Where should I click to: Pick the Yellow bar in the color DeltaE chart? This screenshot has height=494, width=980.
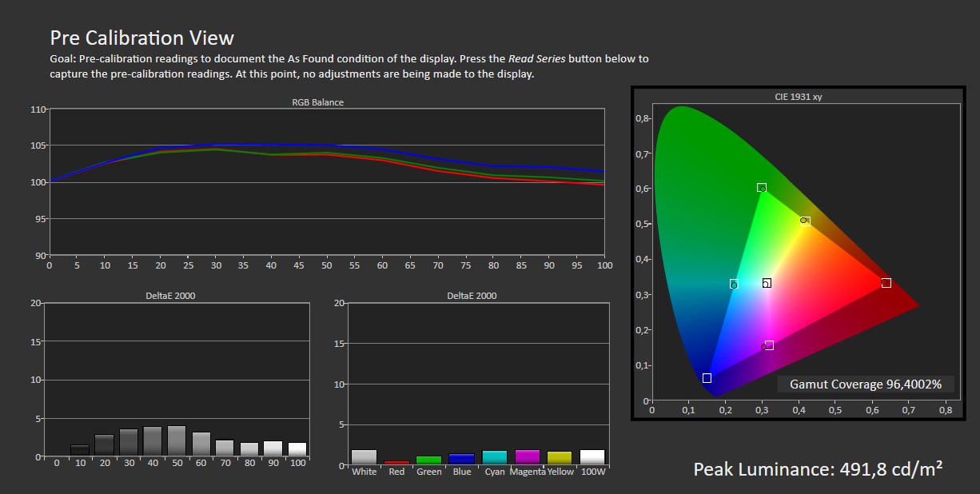pyautogui.click(x=560, y=458)
